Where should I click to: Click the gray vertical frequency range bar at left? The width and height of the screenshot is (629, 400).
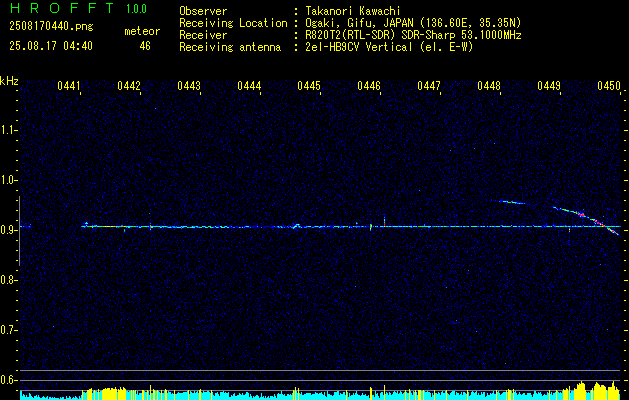click(19, 231)
